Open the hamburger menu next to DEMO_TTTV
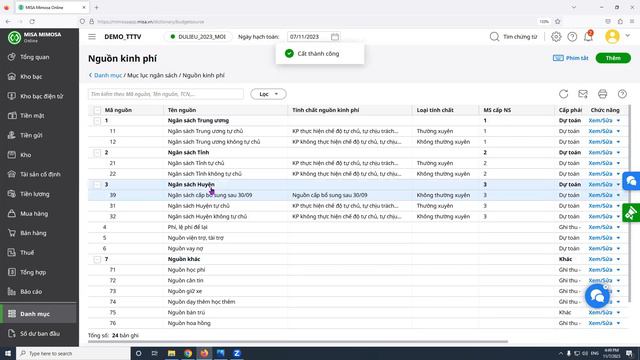 [x=92, y=37]
